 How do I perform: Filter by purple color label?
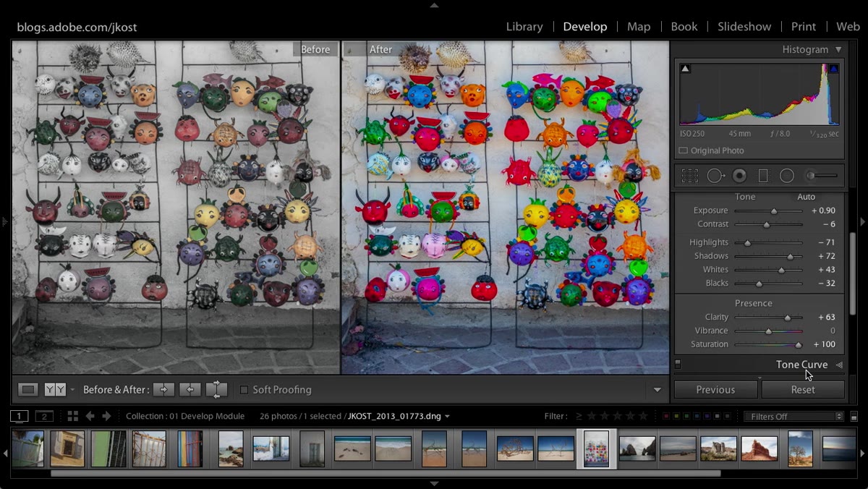(707, 417)
